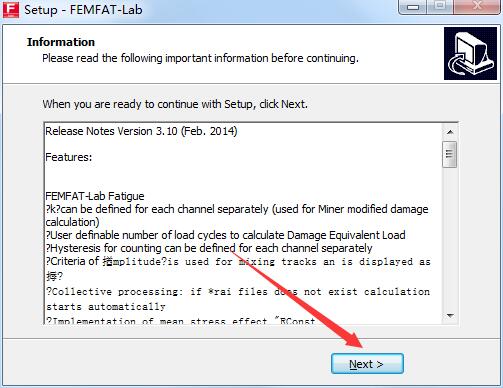This screenshot has width=503, height=388.
Task: Click the scroll down arrow of release notes
Action: coord(450,315)
